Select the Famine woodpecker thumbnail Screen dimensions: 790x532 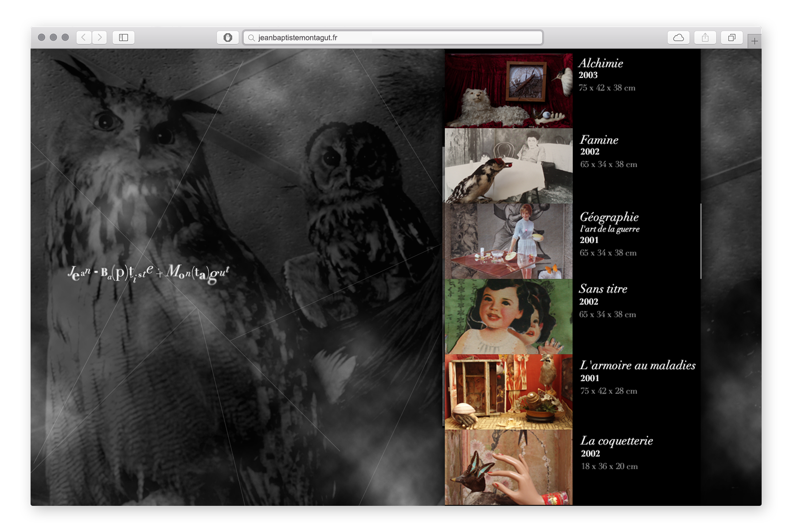(x=508, y=166)
